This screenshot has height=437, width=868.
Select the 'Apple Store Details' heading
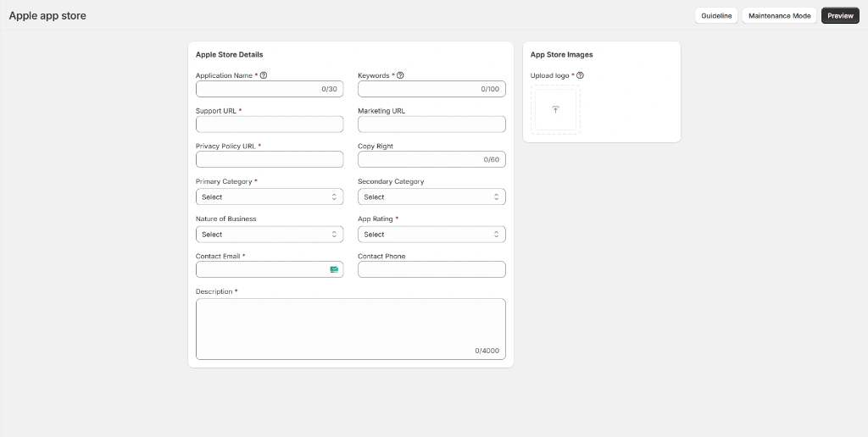pyautogui.click(x=229, y=55)
